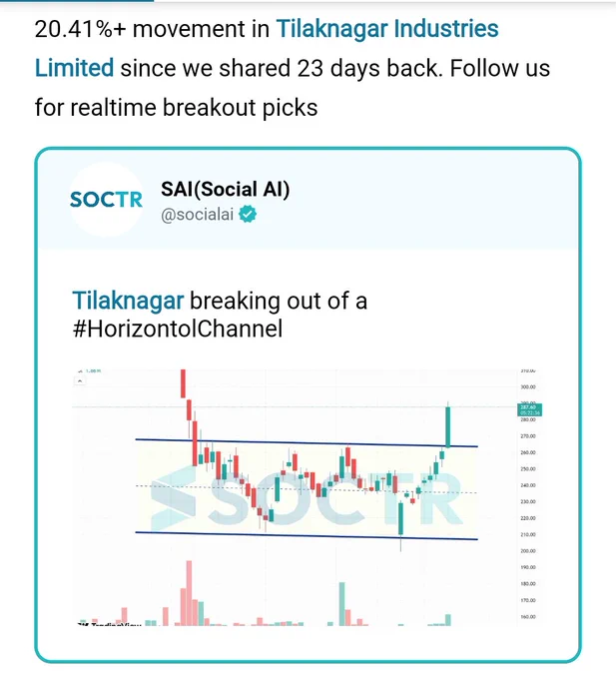Click Tilaknagar link inside quoted post
616x679 pixels.
[128, 301]
